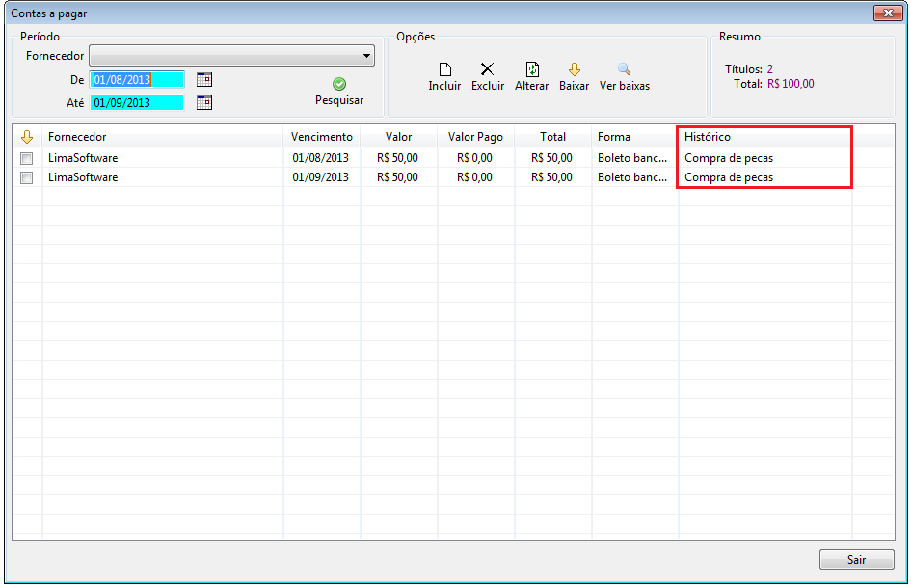Click the Valor column header
The height and width of the screenshot is (588, 911).
click(398, 137)
